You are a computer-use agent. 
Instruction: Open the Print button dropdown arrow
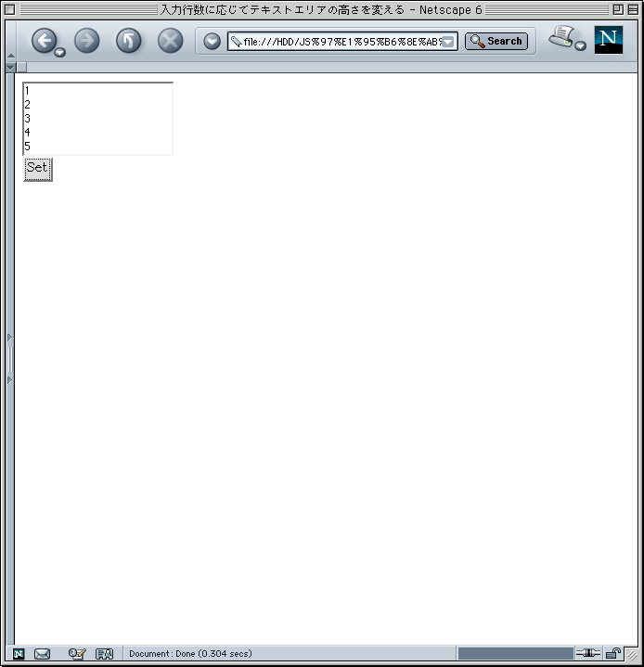580,45
